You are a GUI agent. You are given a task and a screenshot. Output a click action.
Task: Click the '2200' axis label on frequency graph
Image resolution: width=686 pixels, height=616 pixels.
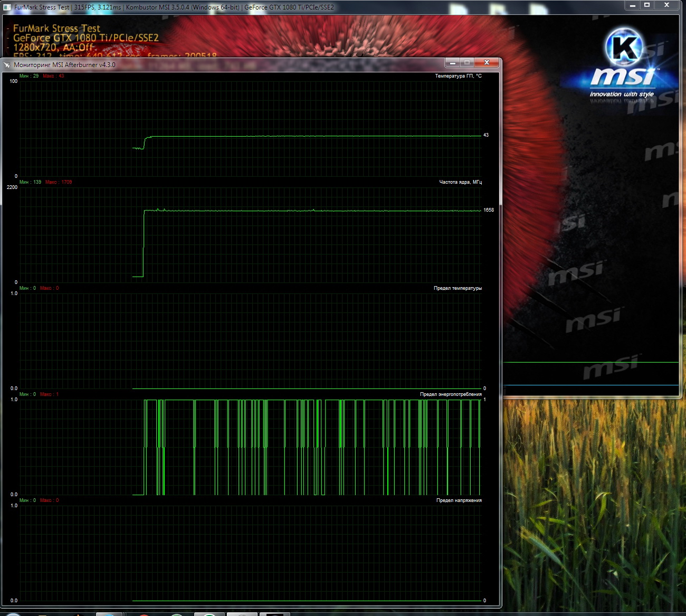click(12, 187)
